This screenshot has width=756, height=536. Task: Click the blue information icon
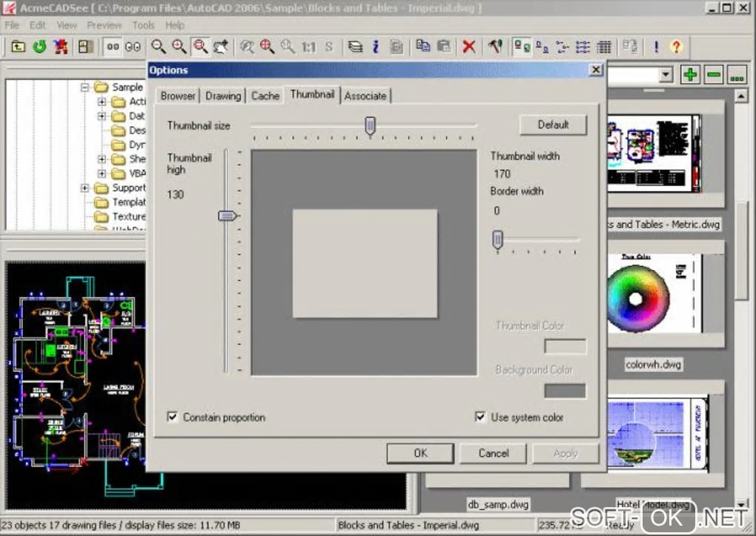(x=376, y=47)
